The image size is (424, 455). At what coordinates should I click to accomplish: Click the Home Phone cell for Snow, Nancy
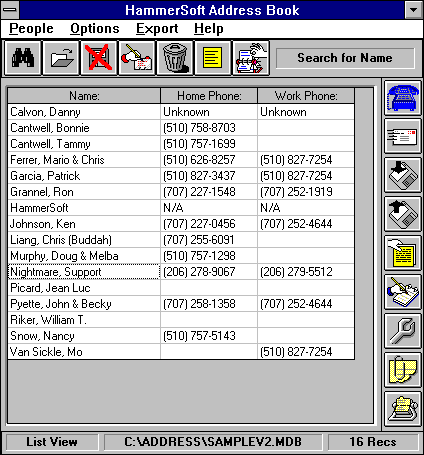209,336
